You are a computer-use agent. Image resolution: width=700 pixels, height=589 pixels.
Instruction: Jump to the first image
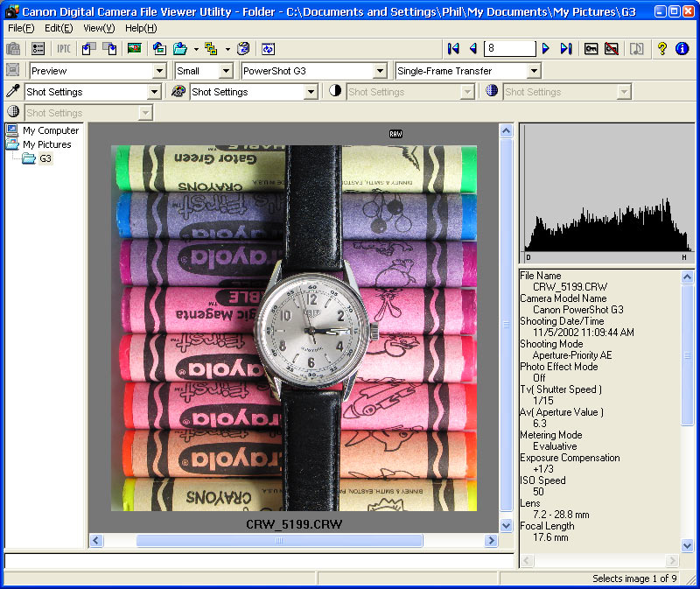(x=453, y=48)
